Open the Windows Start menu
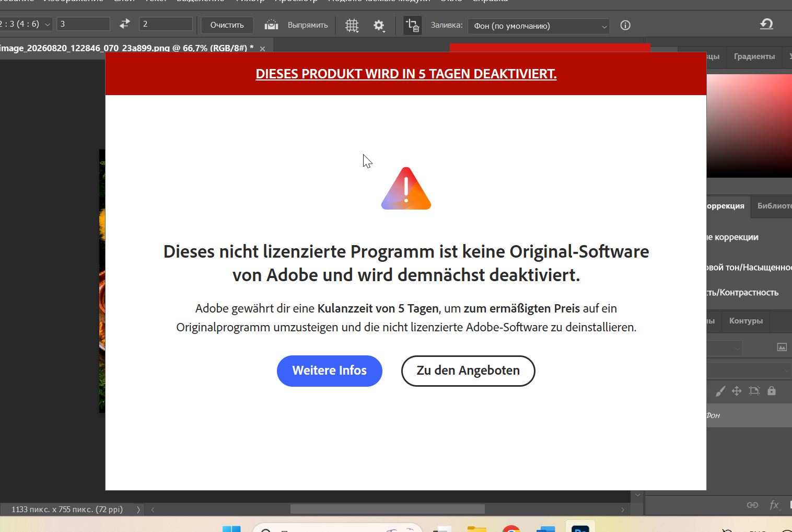Screen dimensions: 792x532 tap(231, 528)
